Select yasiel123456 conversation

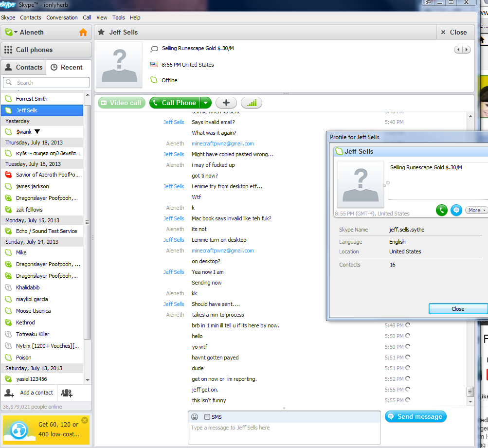click(x=42, y=379)
